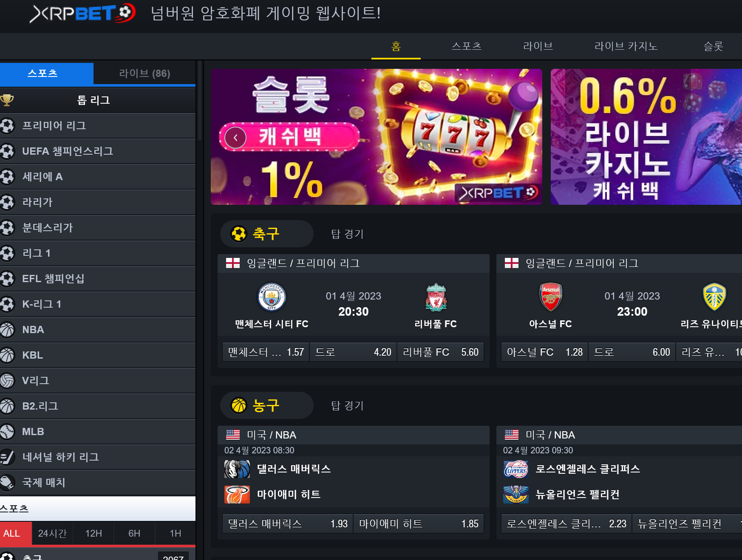Viewport: 742px width, 560px height.
Task: Click the trophy icon beside 톱 리그
Action: [x=7, y=100]
